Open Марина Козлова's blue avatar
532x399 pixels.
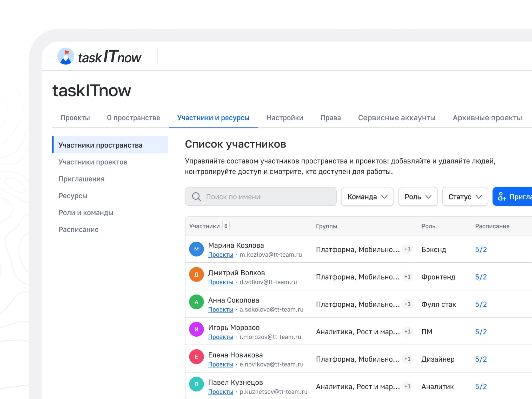click(x=196, y=249)
